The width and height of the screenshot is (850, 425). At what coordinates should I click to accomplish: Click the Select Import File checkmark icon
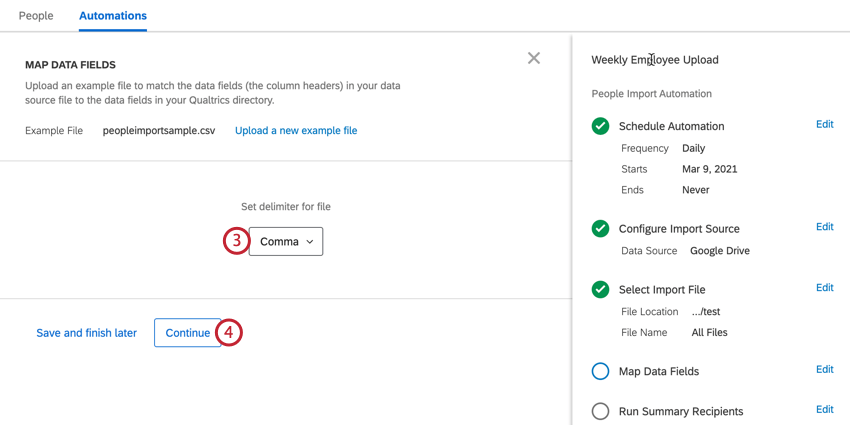click(x=600, y=290)
